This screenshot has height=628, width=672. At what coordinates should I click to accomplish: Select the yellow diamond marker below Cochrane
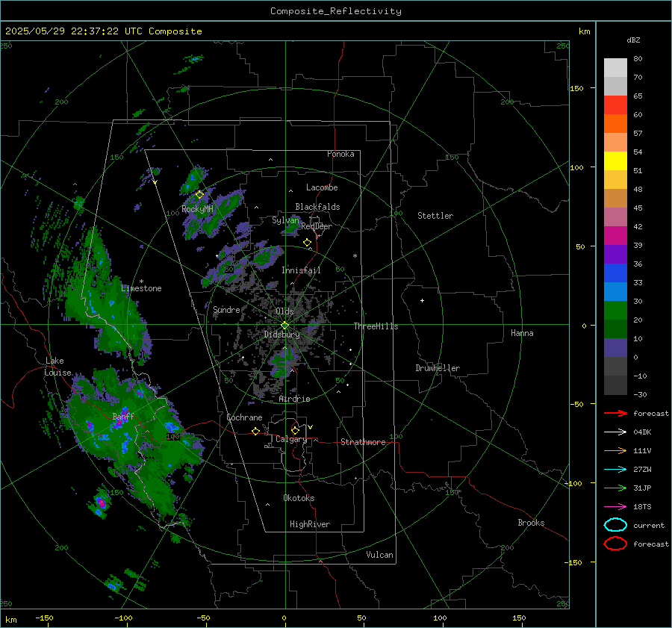(255, 431)
